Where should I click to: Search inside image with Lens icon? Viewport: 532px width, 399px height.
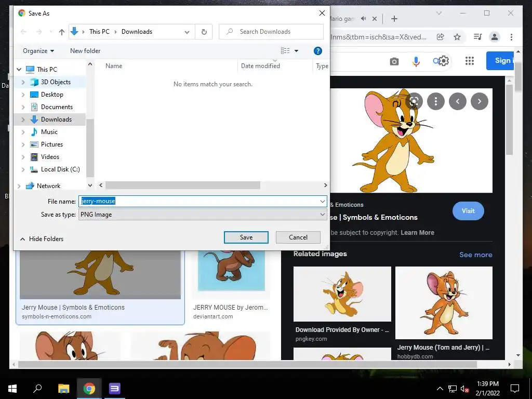coord(414,101)
